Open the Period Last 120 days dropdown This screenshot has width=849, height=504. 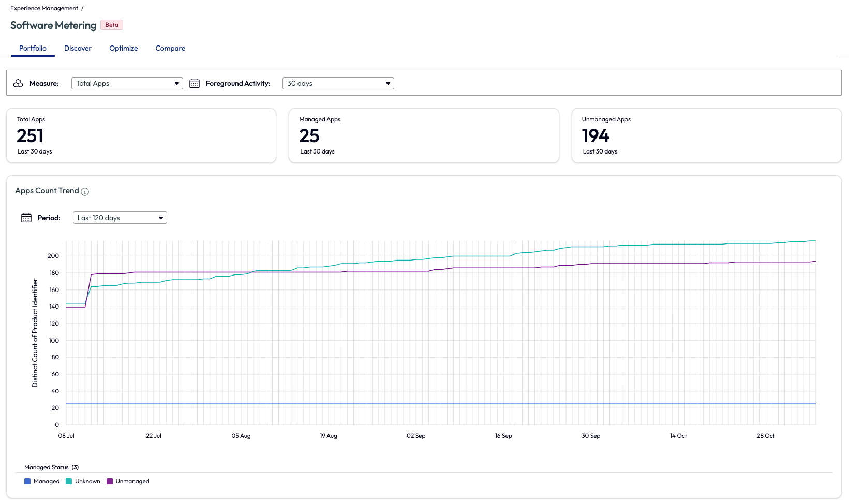pyautogui.click(x=120, y=218)
